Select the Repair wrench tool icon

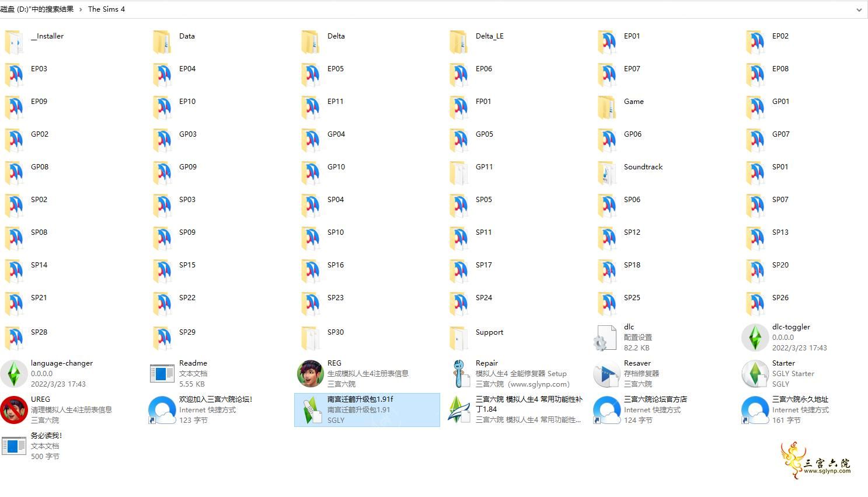461,374
